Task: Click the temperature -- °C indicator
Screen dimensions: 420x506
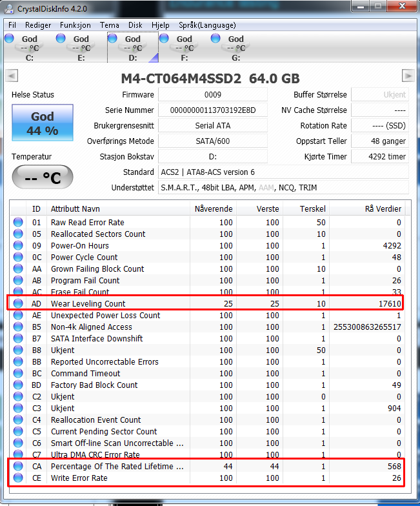Action: point(43,177)
